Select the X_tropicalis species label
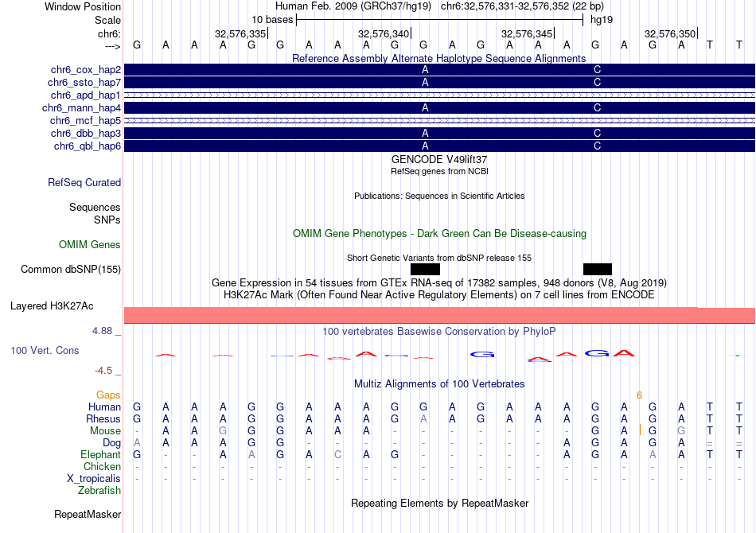The image size is (756, 533). tap(94, 479)
